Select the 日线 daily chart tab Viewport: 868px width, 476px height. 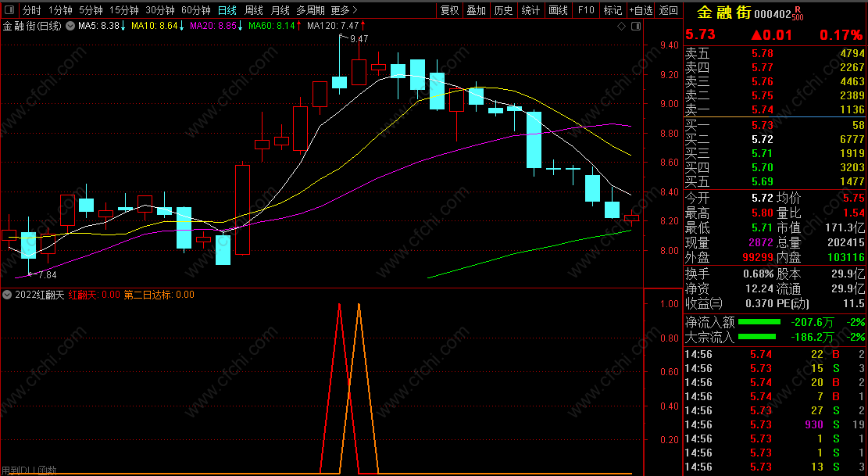click(x=227, y=10)
